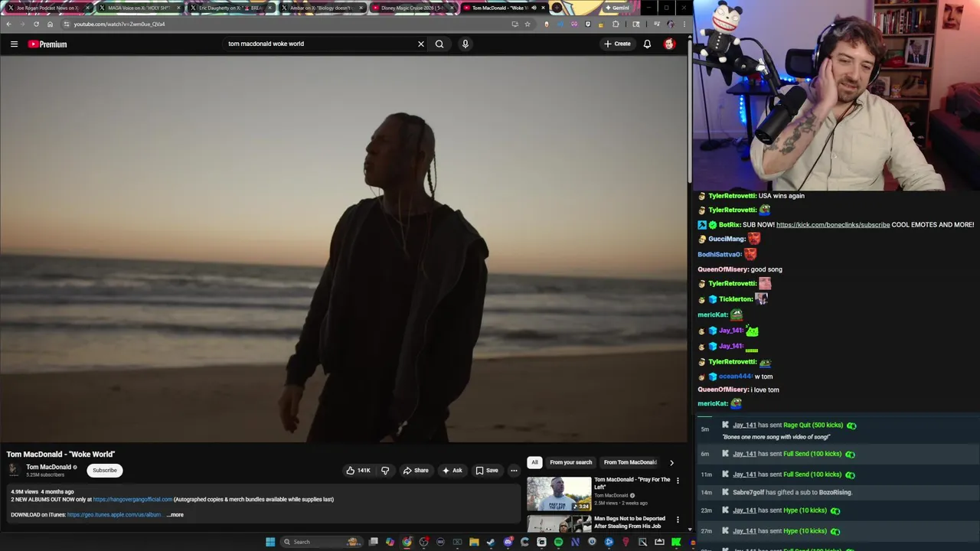Open Steam from taskbar
This screenshot has height=551, width=980.
(x=491, y=542)
